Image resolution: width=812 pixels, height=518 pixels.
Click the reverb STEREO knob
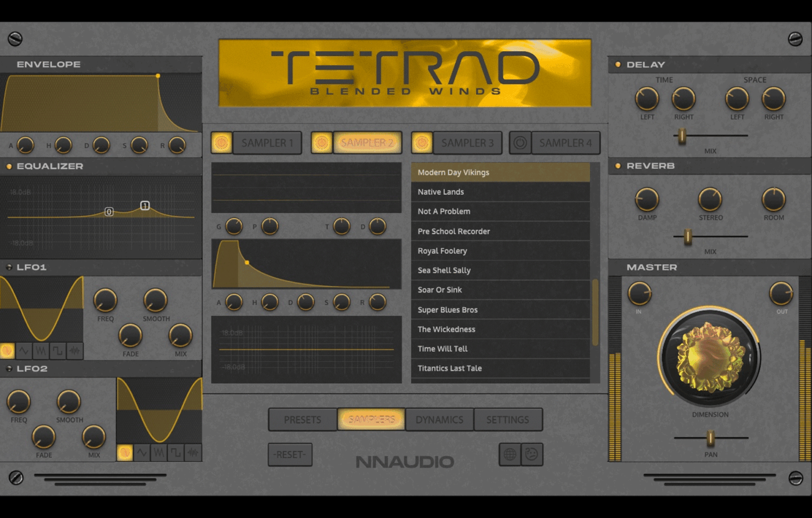pyautogui.click(x=710, y=200)
